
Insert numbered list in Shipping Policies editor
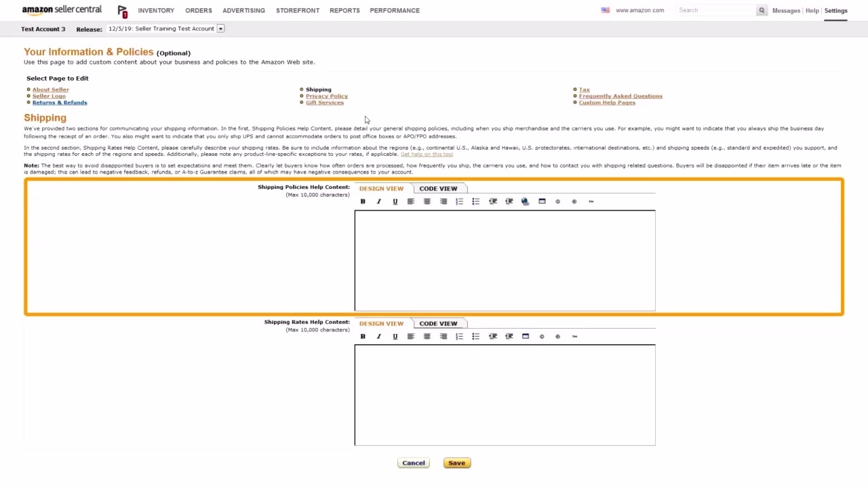click(460, 201)
